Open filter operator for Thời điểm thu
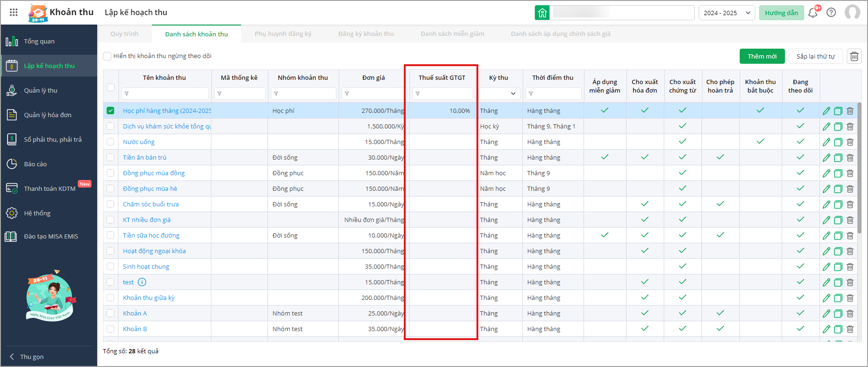Image resolution: width=868 pixels, height=367 pixels. tap(531, 94)
